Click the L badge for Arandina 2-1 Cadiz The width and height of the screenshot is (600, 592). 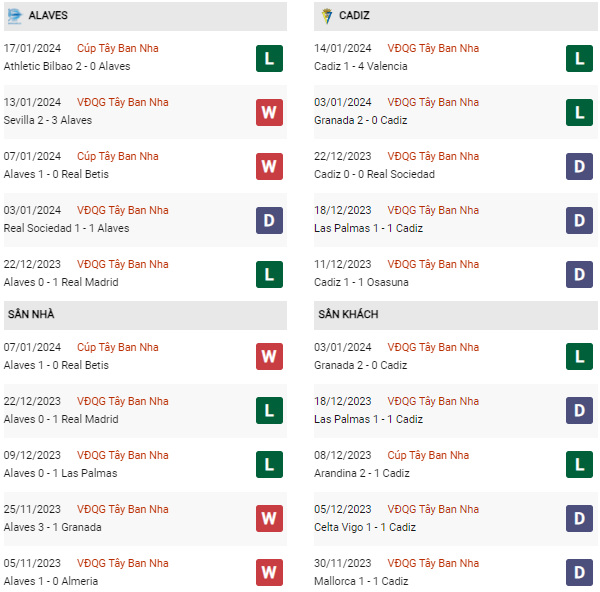click(578, 465)
